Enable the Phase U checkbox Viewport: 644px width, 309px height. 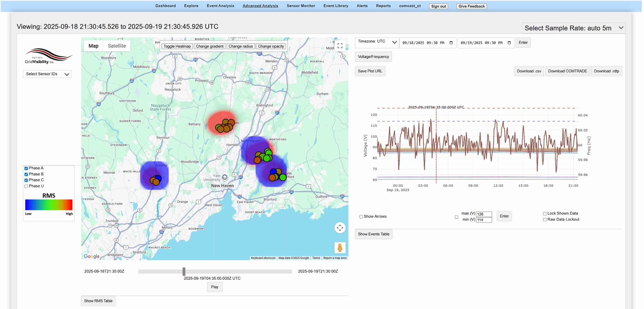(26, 186)
